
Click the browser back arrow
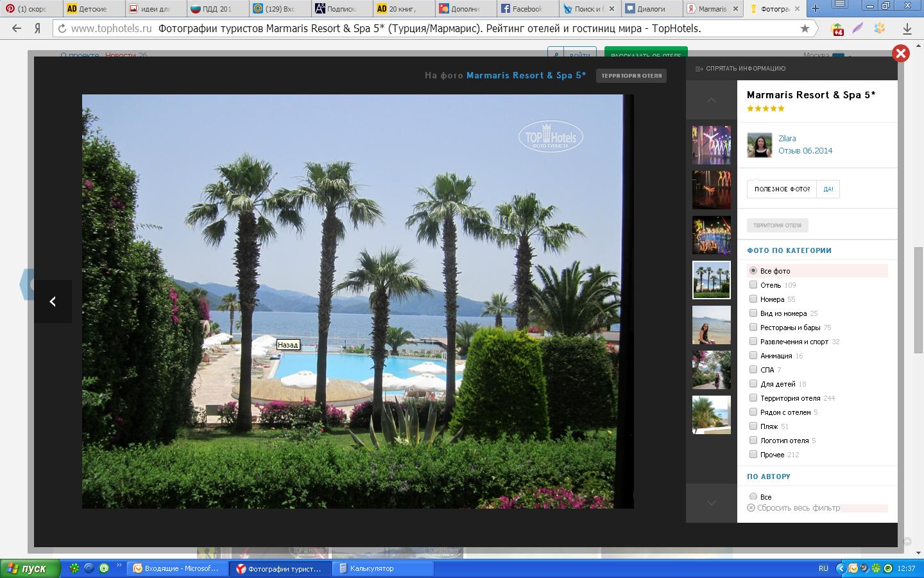(x=17, y=29)
